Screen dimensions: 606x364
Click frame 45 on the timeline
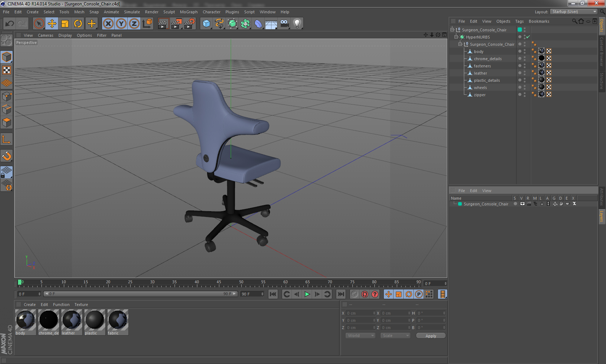click(x=219, y=283)
